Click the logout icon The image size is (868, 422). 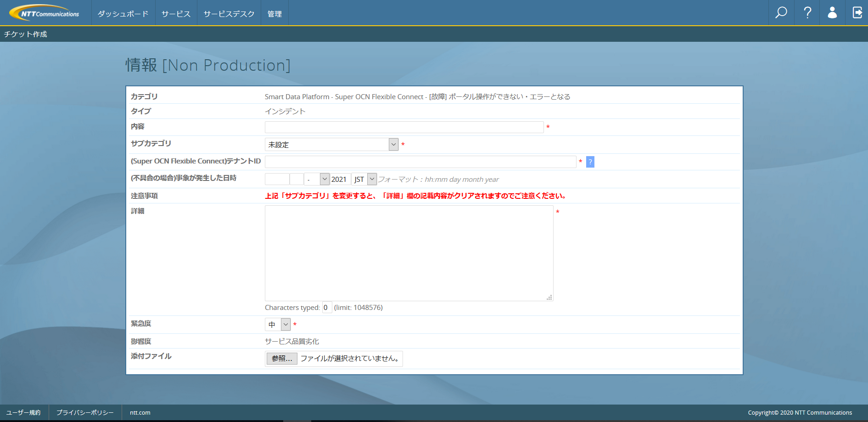(857, 13)
